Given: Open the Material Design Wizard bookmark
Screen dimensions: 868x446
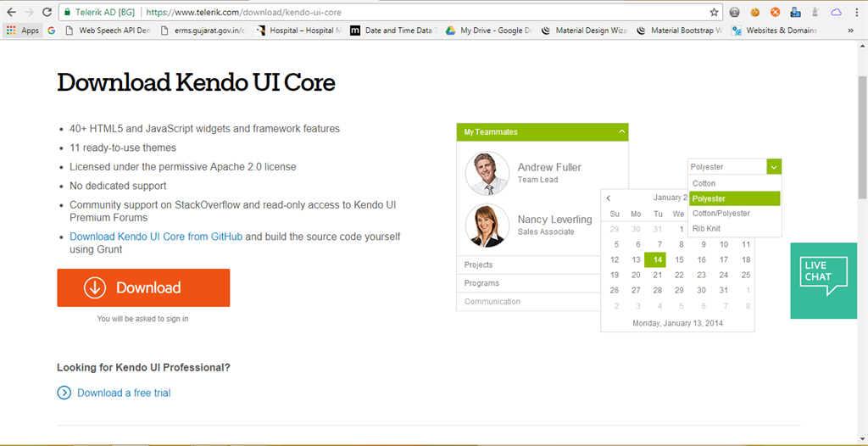Looking at the screenshot, I should (x=585, y=31).
